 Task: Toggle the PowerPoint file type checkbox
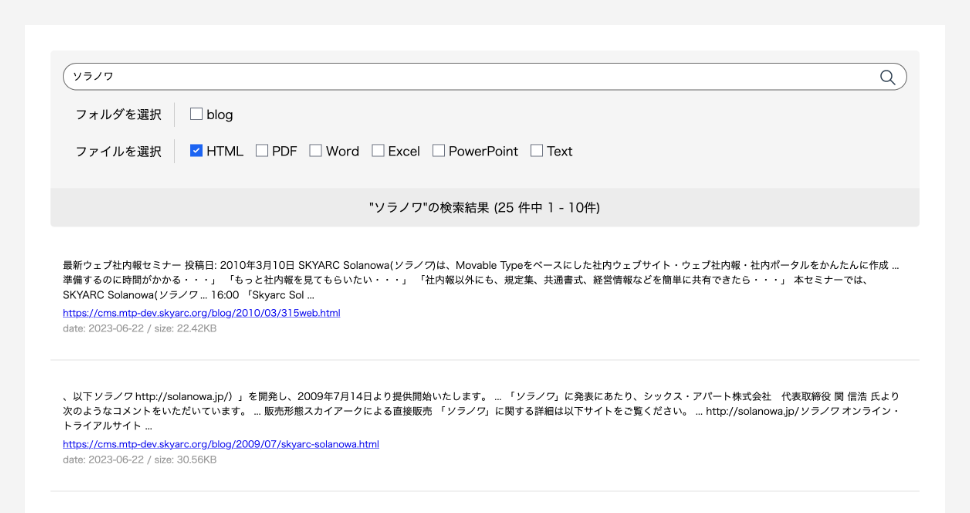438,151
